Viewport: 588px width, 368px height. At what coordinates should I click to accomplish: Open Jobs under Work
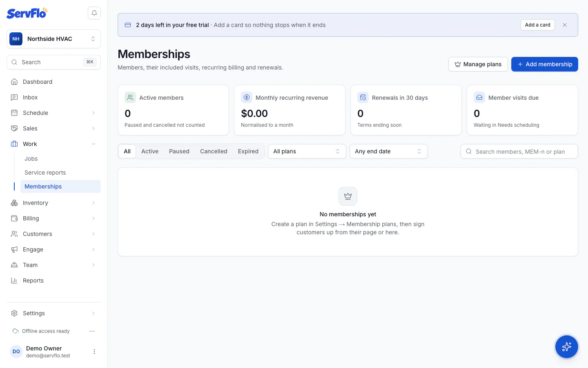point(60,159)
